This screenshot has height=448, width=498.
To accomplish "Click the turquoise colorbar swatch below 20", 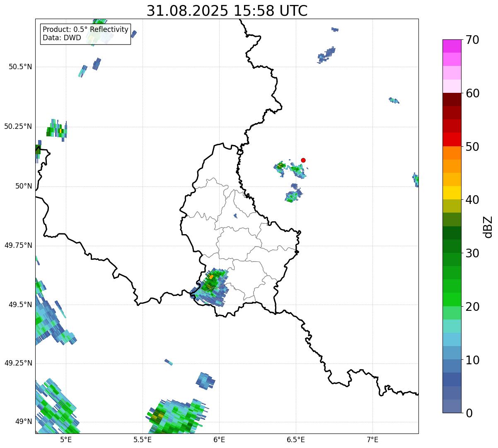I will coord(452,326).
